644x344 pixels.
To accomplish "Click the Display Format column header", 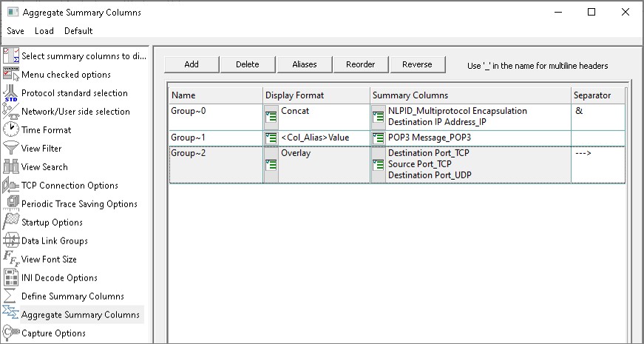I will [316, 95].
